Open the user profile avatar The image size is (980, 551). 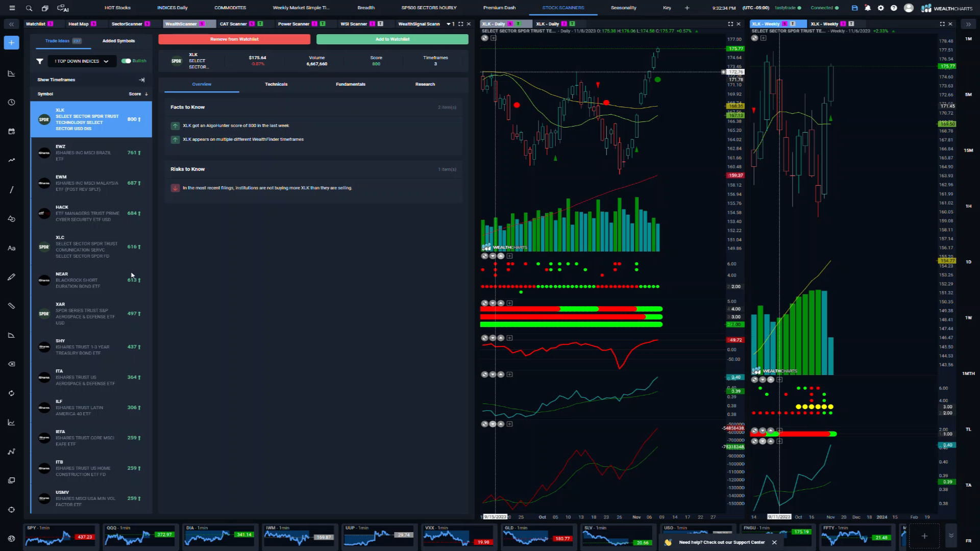click(909, 8)
